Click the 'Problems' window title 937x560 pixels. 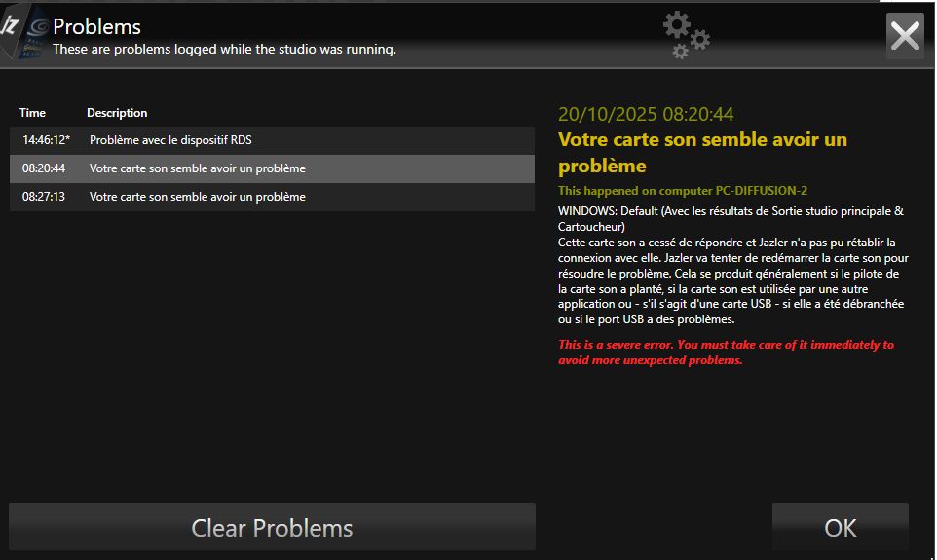point(96,26)
